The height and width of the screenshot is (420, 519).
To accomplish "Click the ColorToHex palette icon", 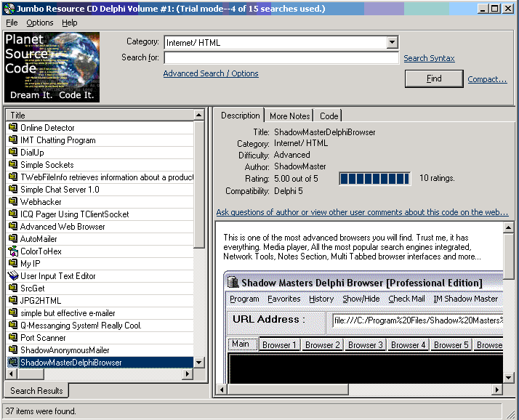I will coord(13,251).
